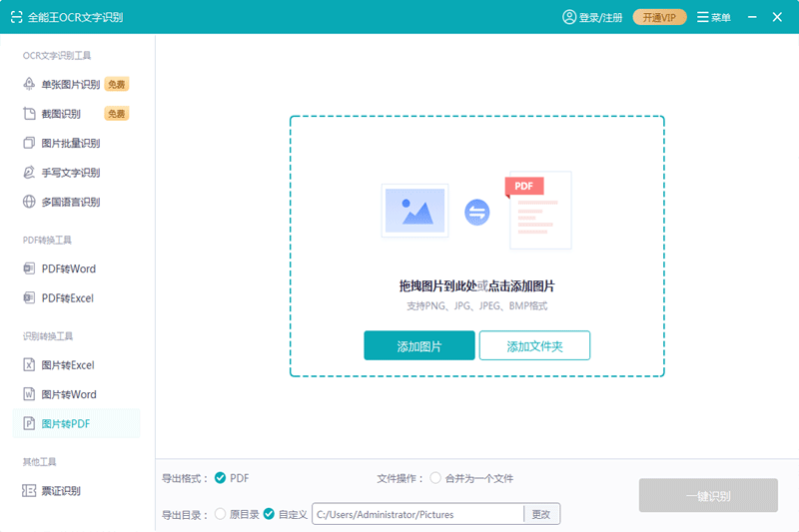This screenshot has width=799, height=532.
Task: Click the 图片转Excel sidebar icon
Action: pyautogui.click(x=30, y=365)
